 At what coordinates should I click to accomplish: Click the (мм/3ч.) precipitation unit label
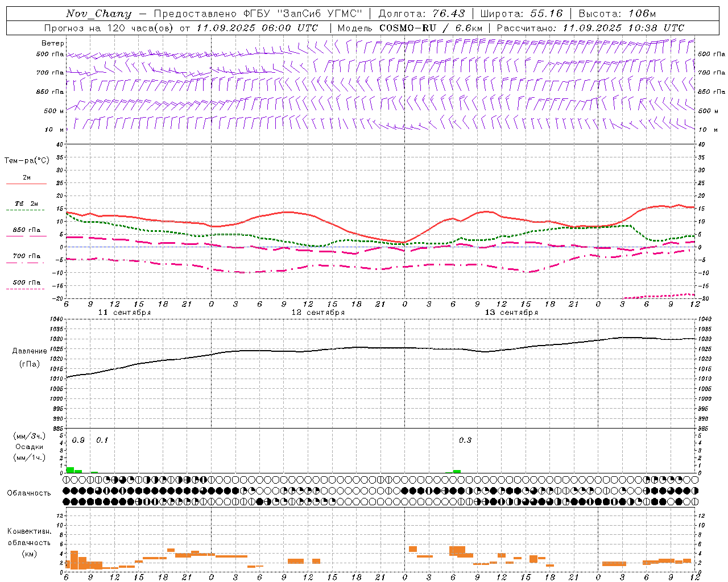click(29, 436)
